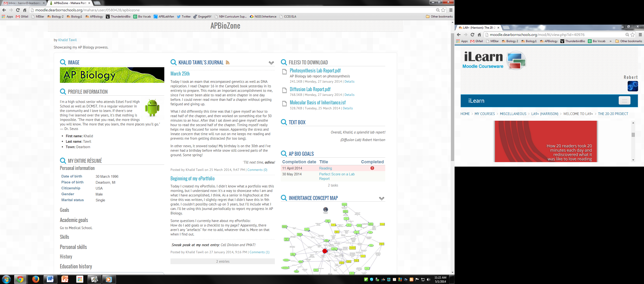Expand the iLearn hamburger navigation menu
The height and width of the screenshot is (284, 644).
point(624,101)
